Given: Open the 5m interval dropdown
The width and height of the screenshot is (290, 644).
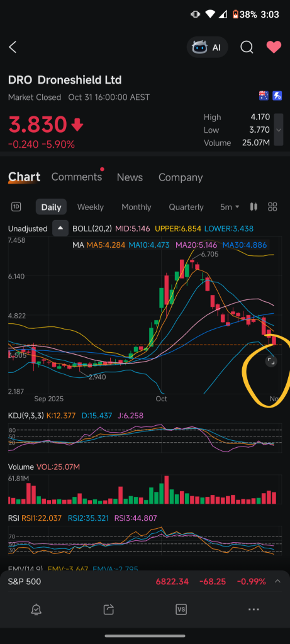Looking at the screenshot, I should 230,207.
